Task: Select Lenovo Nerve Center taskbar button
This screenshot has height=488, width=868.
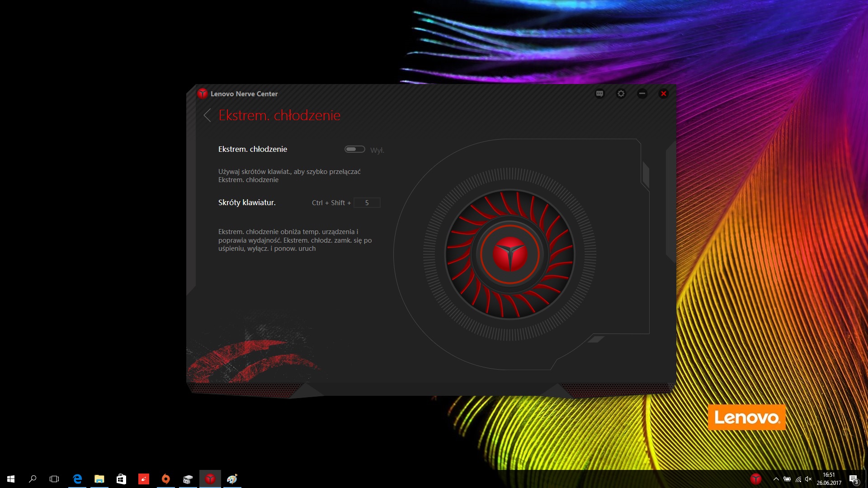Action: click(210, 479)
